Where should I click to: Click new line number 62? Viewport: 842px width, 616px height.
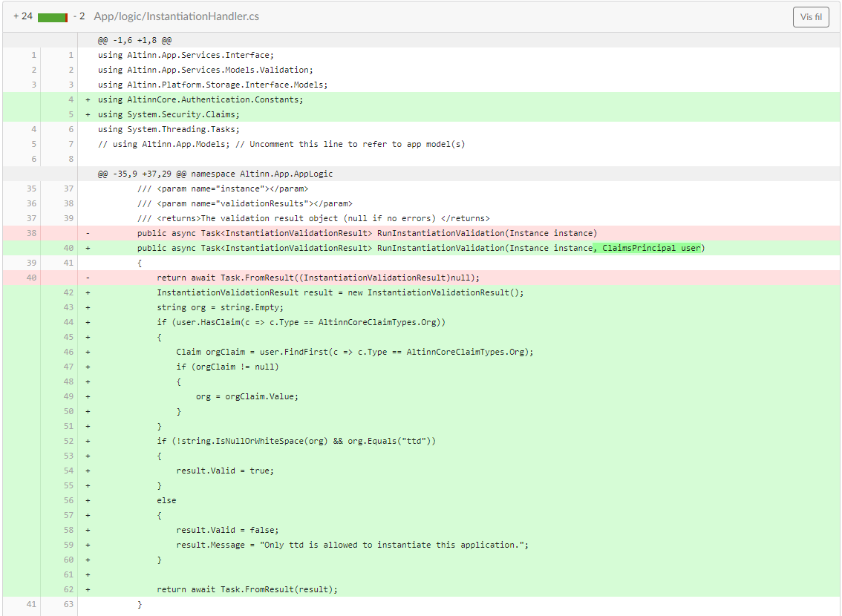(x=69, y=590)
